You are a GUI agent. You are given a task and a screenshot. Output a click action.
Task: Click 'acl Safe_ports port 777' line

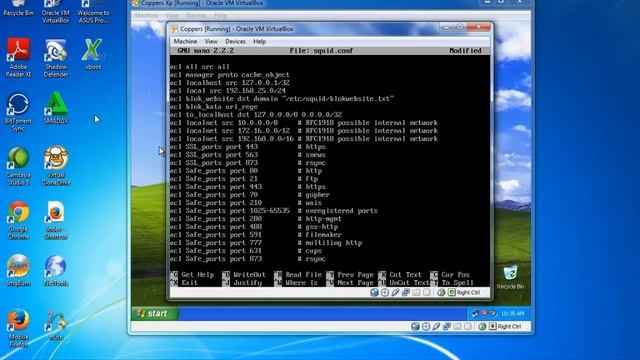click(x=266, y=243)
